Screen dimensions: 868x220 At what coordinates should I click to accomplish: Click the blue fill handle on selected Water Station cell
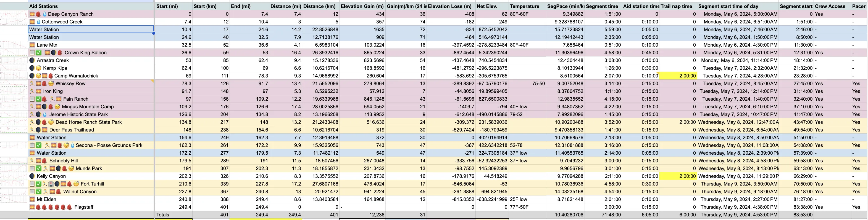[x=154, y=33]
